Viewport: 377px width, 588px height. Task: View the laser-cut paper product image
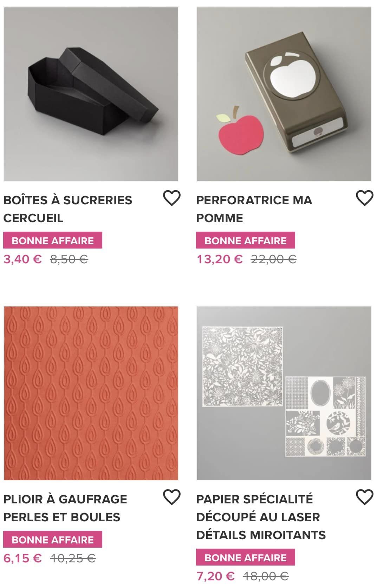[x=284, y=393]
